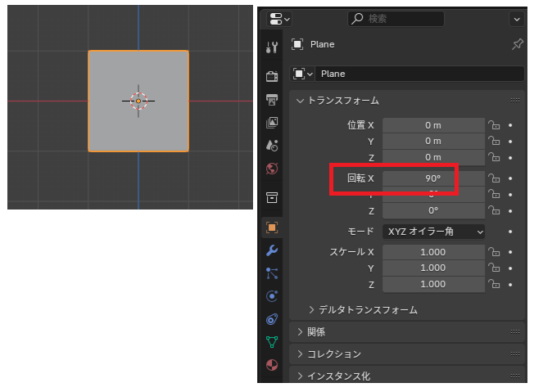This screenshot has width=534, height=392.
Task: Open the editor type dropdown
Action: pos(279,19)
